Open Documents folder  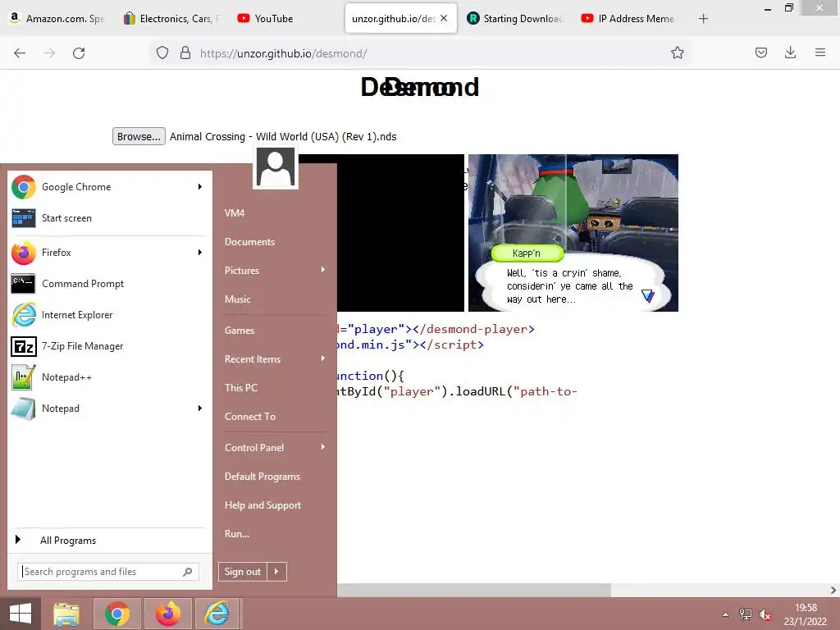249,242
